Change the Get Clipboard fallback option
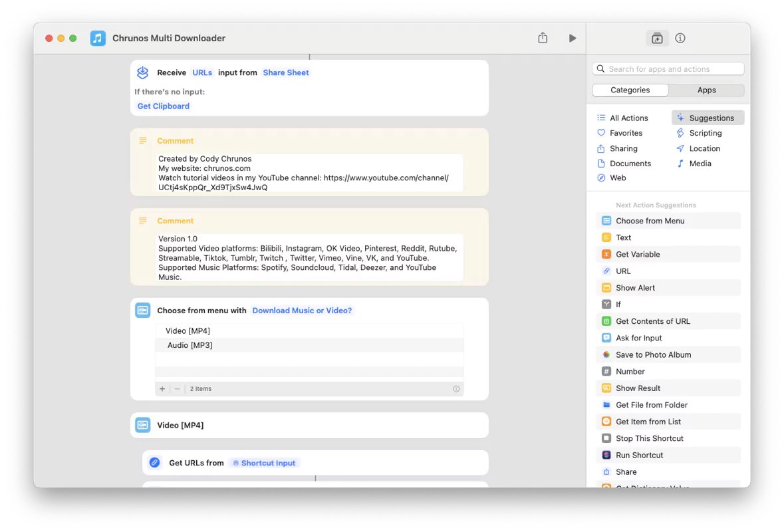Screen dimensions: 784x532 coord(164,106)
